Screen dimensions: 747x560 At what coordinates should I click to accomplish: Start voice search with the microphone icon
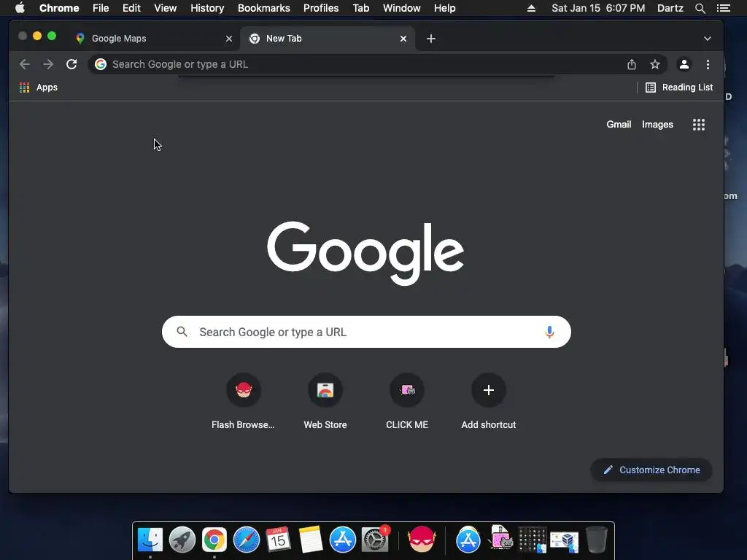pos(549,332)
